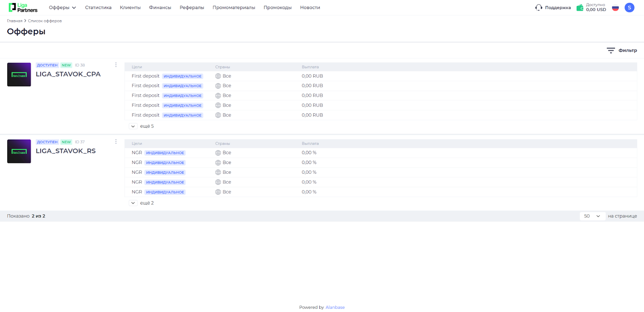
Task: Click the first ИНДИВИДУАЛЬНОЕ tag for NGR
Action: [x=165, y=153]
